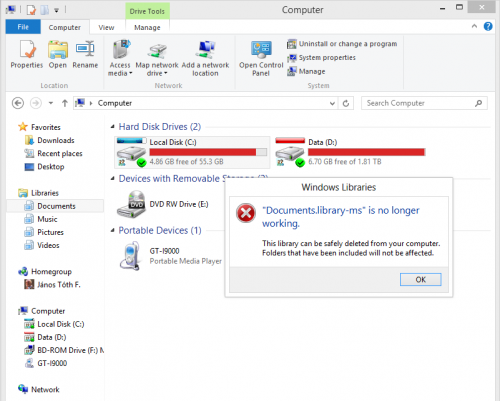The height and width of the screenshot is (401, 500).
Task: Click the address bar computer icon
Action: 80,103
